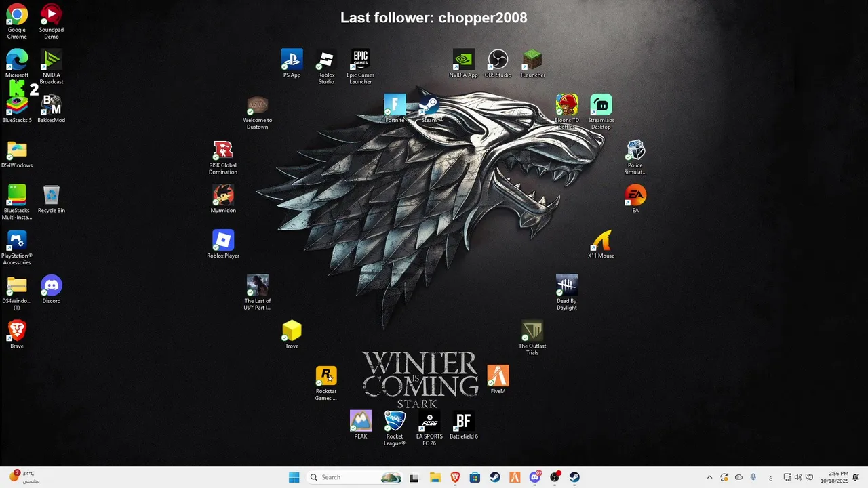868x488 pixels.
Task: Click the OneDrive cloud tray icon
Action: [x=738, y=477]
